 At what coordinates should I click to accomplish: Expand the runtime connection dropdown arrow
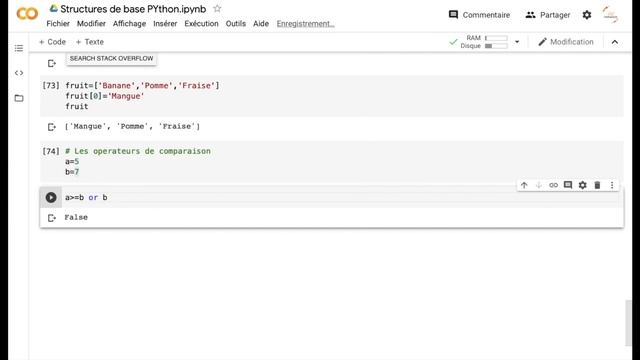tap(517, 42)
